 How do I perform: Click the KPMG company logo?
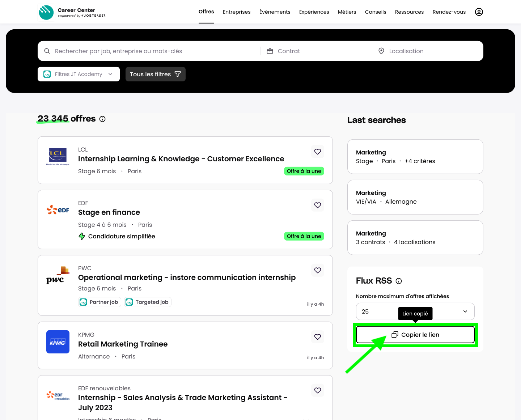point(58,342)
